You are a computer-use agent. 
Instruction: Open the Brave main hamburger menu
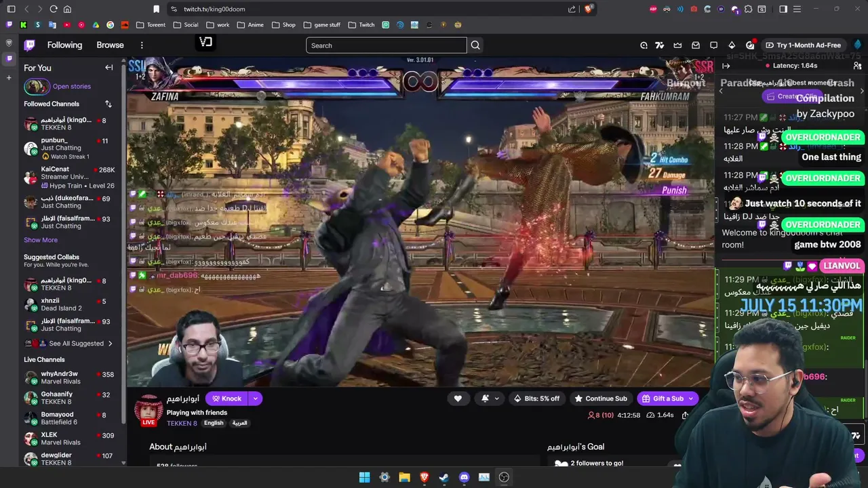797,9
